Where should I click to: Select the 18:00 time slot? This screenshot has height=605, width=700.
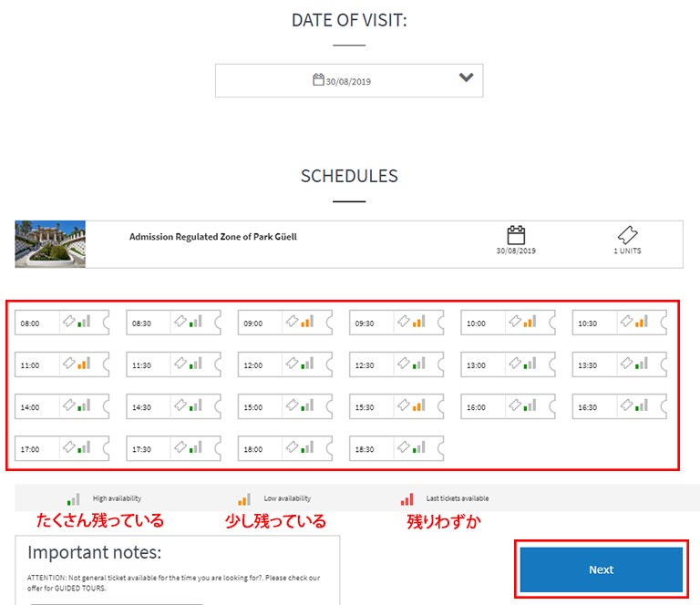[x=285, y=448]
